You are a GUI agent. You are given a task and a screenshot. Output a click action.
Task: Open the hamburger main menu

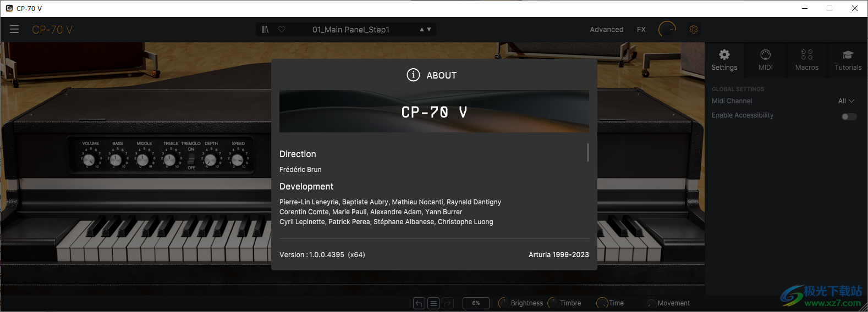pyautogui.click(x=14, y=30)
